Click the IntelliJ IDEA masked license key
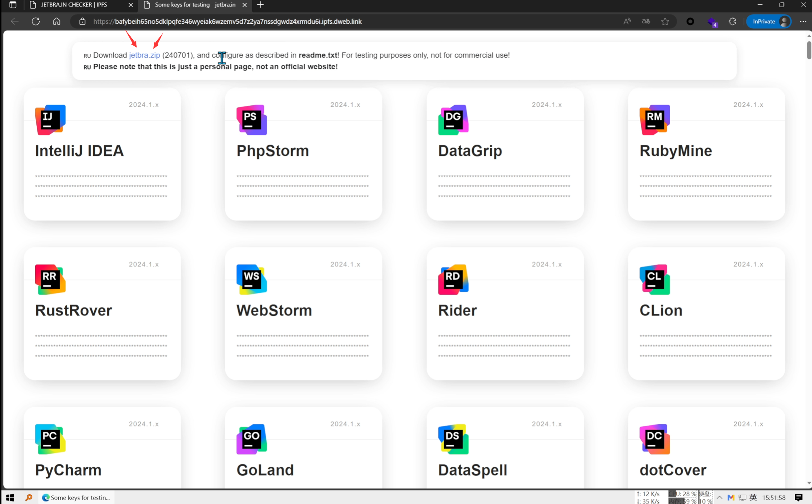812x504 pixels. pyautogui.click(x=101, y=186)
